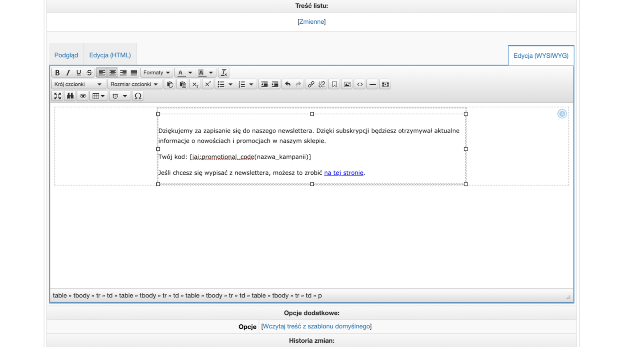Open the Zmienne link

point(312,22)
